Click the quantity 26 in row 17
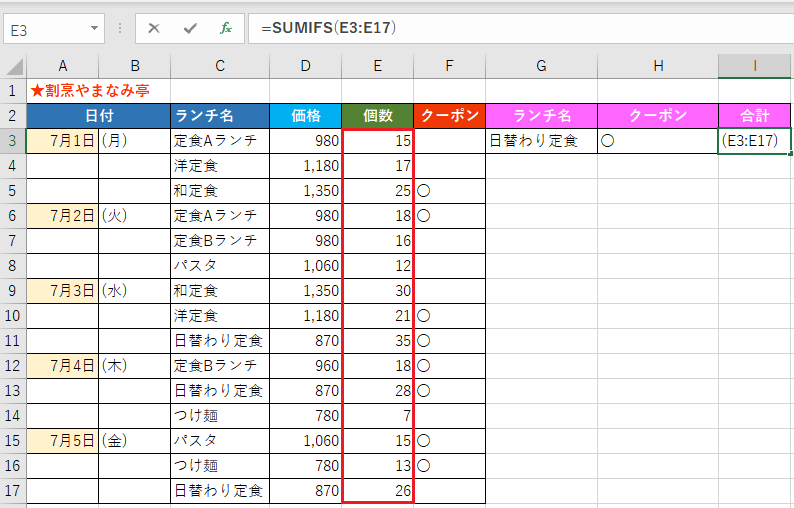 coord(378,491)
